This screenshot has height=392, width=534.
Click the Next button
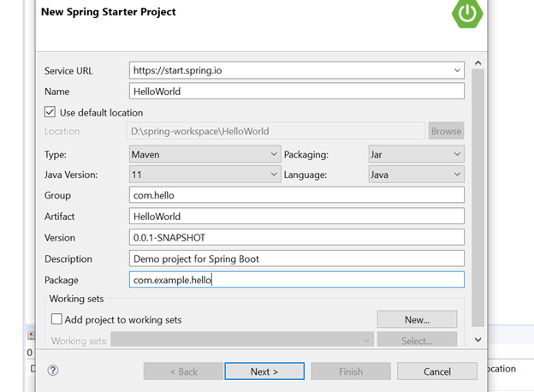click(264, 371)
